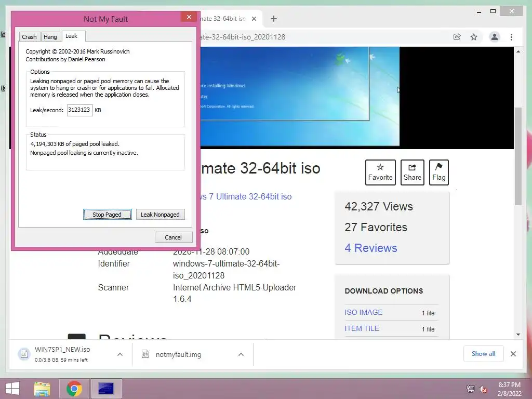Click the network tray icon

pos(471,389)
